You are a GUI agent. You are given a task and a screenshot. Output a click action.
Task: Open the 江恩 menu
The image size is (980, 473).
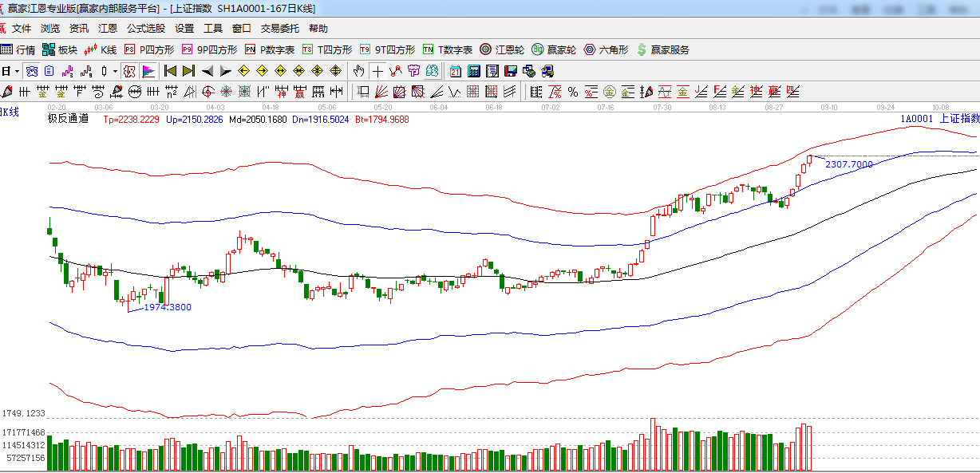click(x=108, y=29)
